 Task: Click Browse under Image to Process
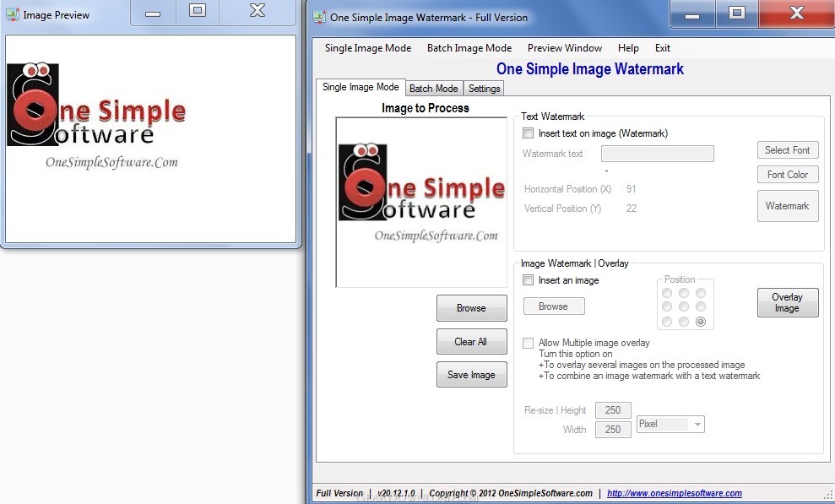471,308
